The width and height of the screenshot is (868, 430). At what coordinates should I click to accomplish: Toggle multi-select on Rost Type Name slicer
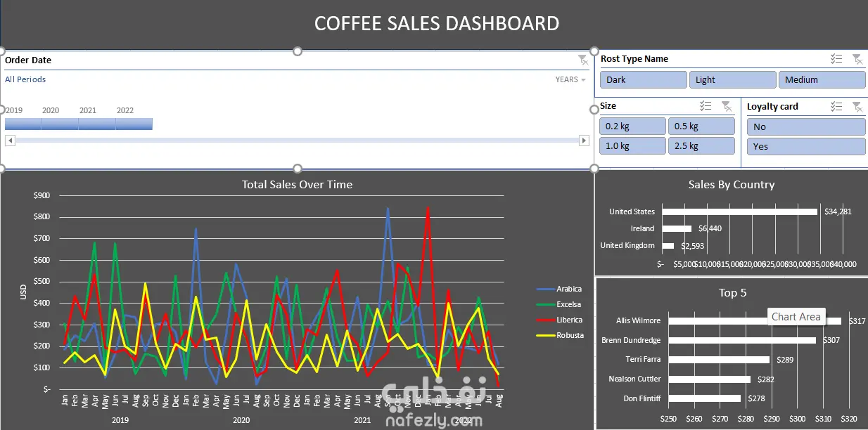[x=836, y=59]
